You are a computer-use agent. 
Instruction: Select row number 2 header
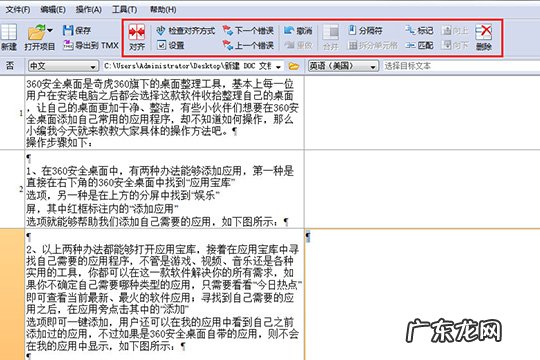(x=12, y=189)
